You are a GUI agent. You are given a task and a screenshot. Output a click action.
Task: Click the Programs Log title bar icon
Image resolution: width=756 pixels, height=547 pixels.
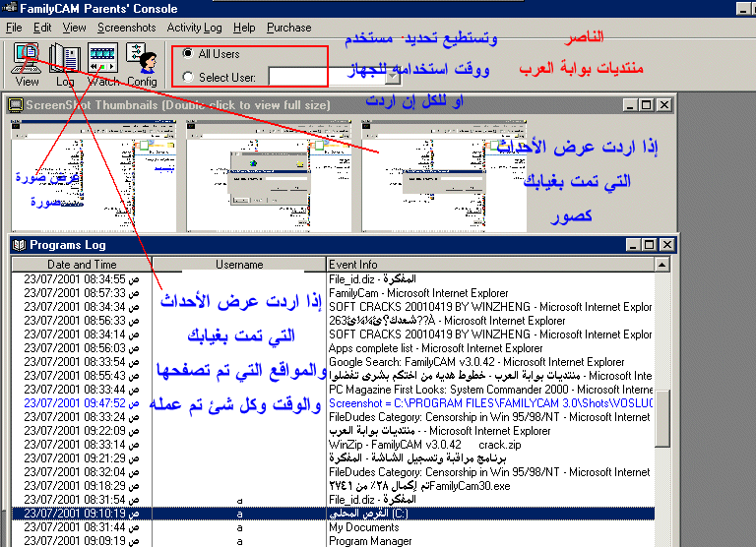coord(20,245)
